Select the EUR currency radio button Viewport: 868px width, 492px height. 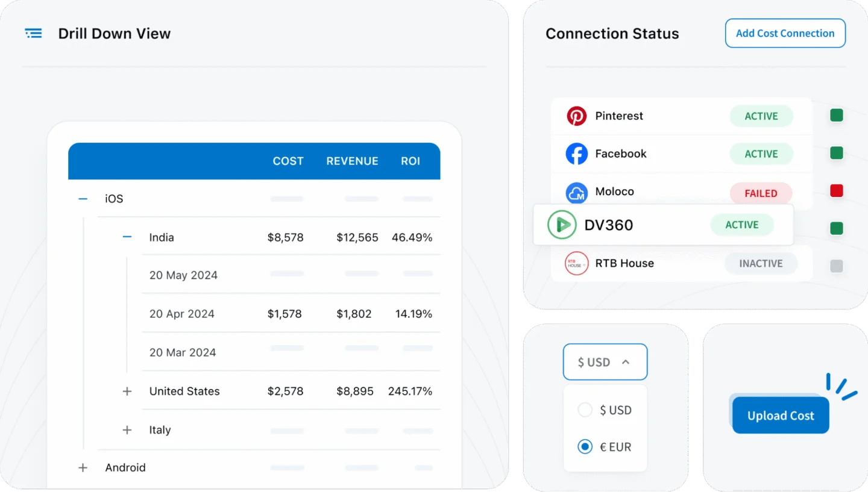point(585,446)
